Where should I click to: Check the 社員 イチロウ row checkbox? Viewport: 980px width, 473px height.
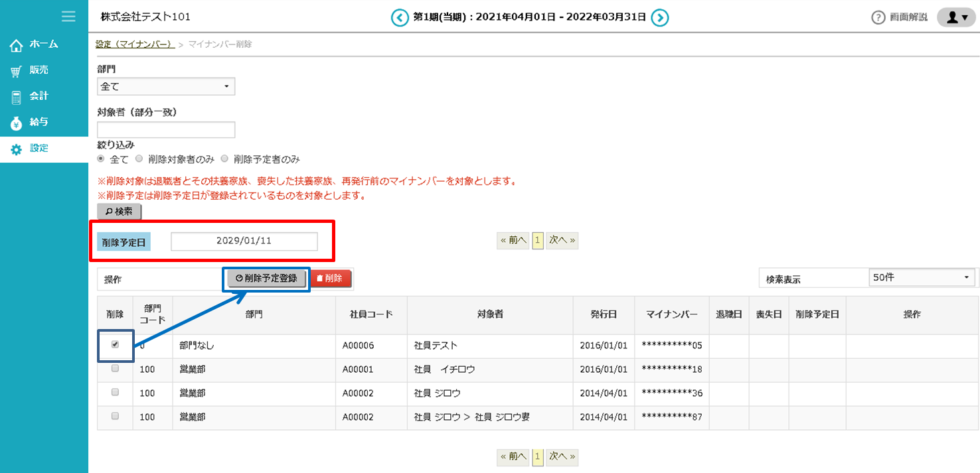(115, 369)
